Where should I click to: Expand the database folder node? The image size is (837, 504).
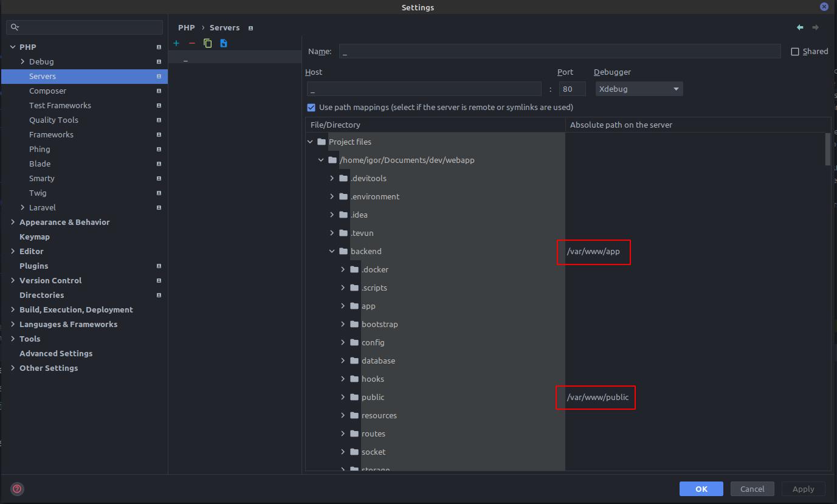click(343, 361)
